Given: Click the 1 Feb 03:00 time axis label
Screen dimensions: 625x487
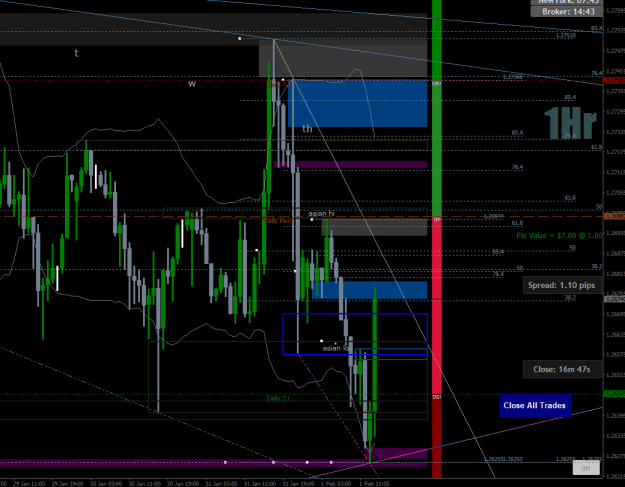Looking at the screenshot, I should click(336, 483).
